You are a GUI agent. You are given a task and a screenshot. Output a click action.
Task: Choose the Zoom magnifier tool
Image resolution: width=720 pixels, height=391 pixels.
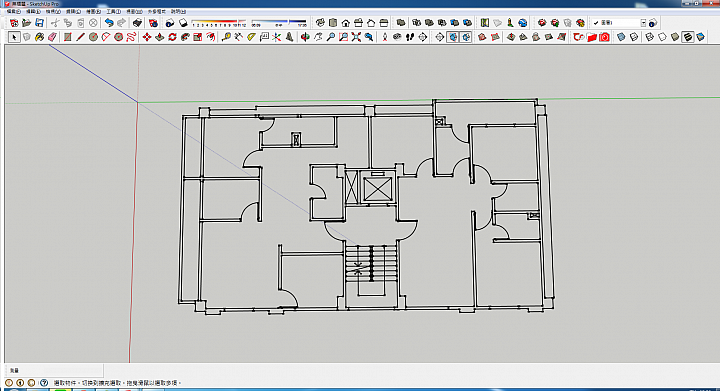(331, 37)
